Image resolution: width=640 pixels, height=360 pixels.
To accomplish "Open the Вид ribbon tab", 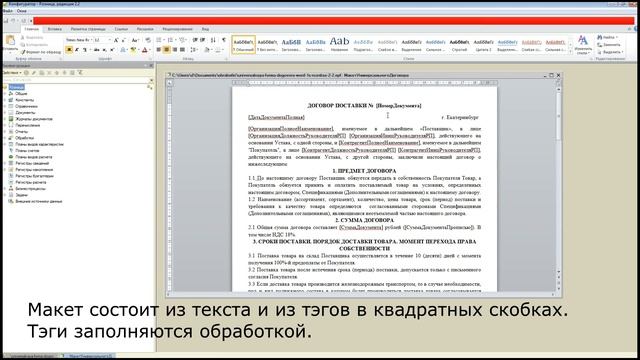I will [x=205, y=29].
